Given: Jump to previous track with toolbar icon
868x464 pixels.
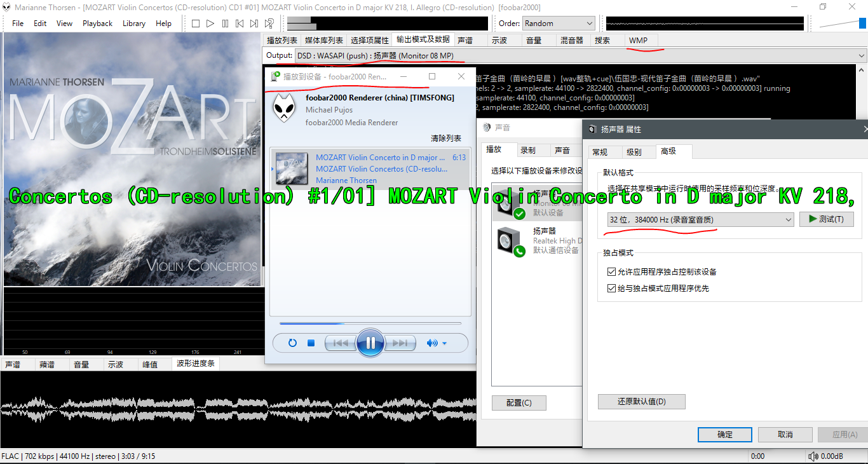Looking at the screenshot, I should 240,24.
